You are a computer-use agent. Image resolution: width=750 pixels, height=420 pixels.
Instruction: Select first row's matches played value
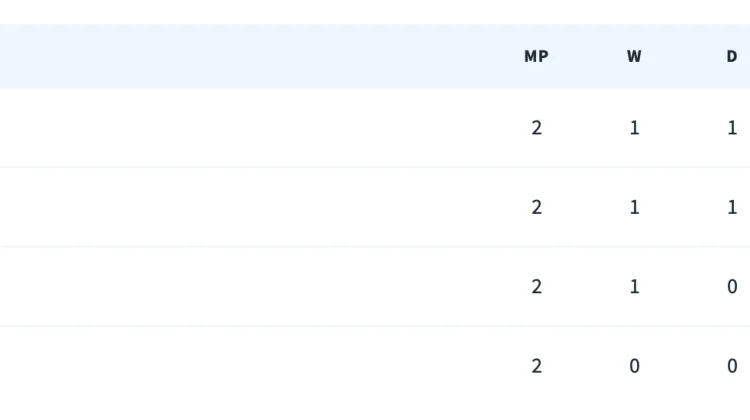coord(537,128)
